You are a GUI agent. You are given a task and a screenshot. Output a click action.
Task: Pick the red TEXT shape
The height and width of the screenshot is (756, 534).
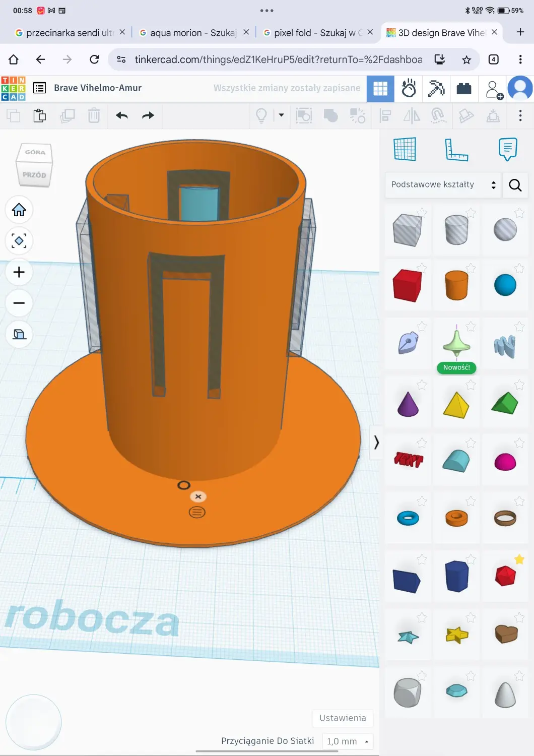pyautogui.click(x=409, y=459)
